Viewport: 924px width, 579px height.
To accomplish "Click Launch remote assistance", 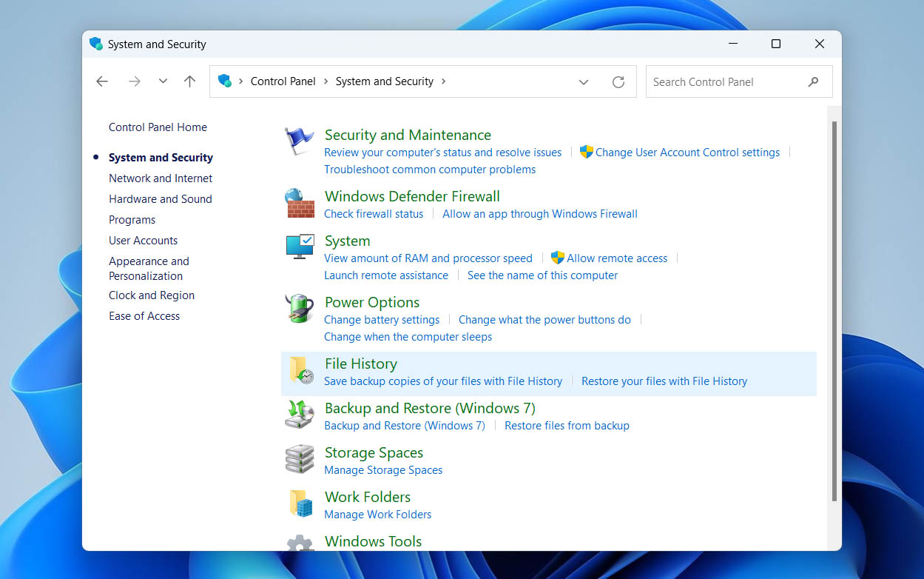I will click(x=386, y=275).
